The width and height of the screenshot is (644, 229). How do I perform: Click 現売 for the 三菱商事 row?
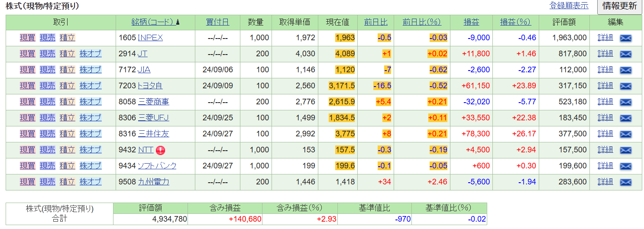[47, 102]
